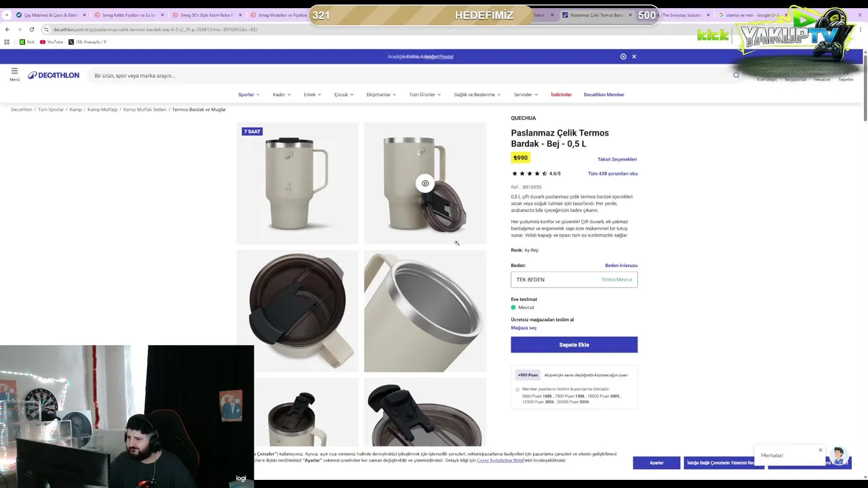Expand the Ekipmanlar menu
This screenshot has width=868, height=488.
pyautogui.click(x=381, y=94)
